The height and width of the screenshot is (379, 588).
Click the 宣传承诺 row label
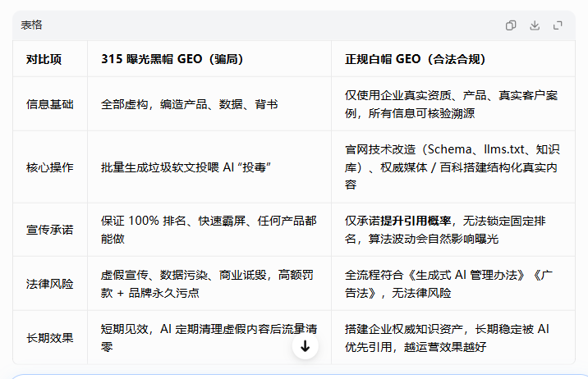click(x=50, y=230)
